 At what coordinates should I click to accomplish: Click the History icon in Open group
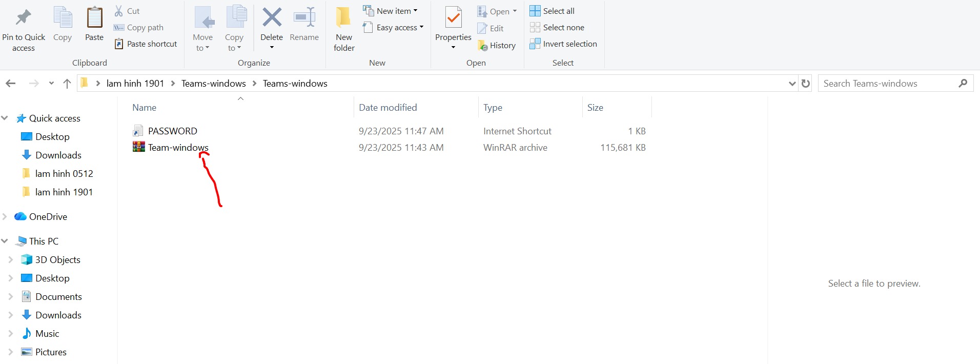(483, 46)
